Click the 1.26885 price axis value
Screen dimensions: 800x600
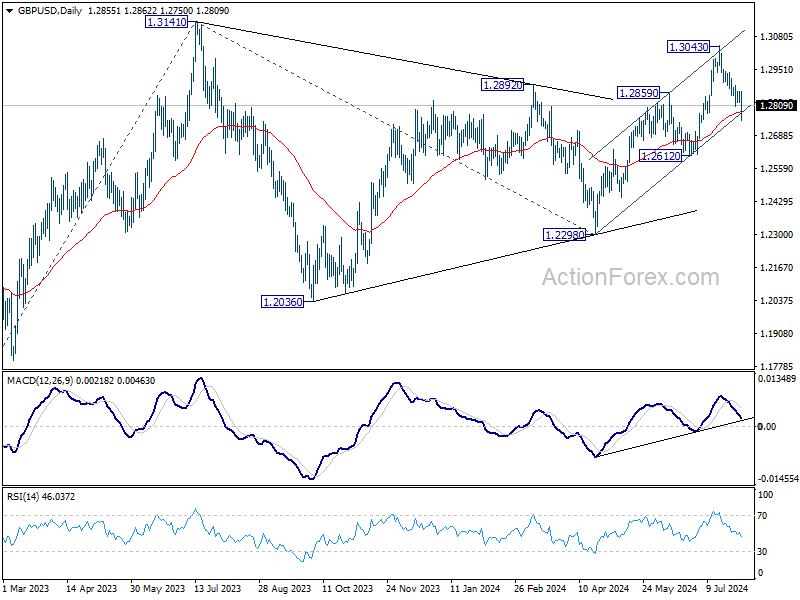[x=776, y=136]
